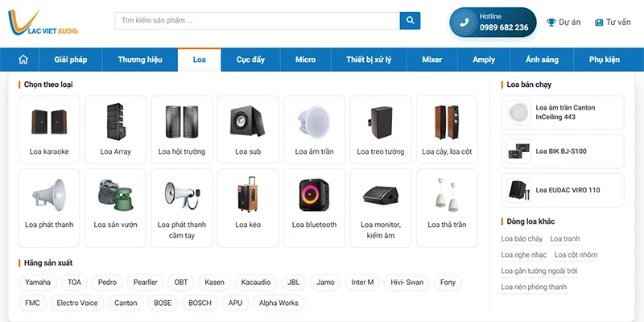Click the Lac Viet Audio logo
Screen dimensions: 644x322
(x=43, y=23)
